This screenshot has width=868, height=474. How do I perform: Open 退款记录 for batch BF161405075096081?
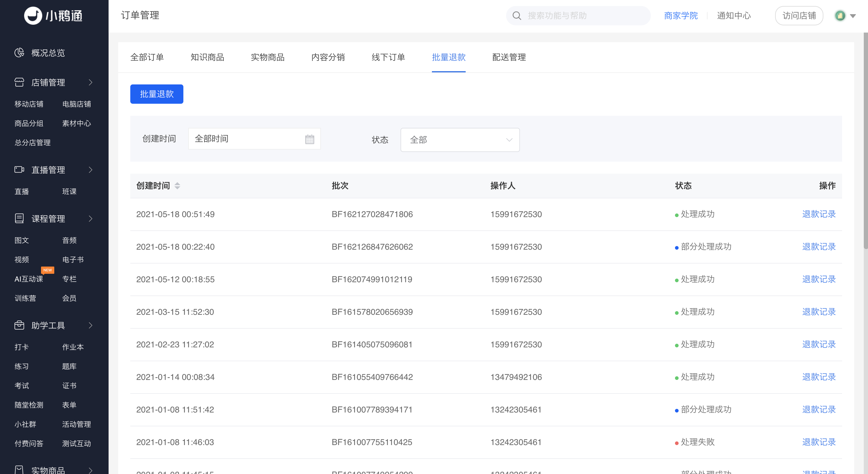pyautogui.click(x=819, y=344)
